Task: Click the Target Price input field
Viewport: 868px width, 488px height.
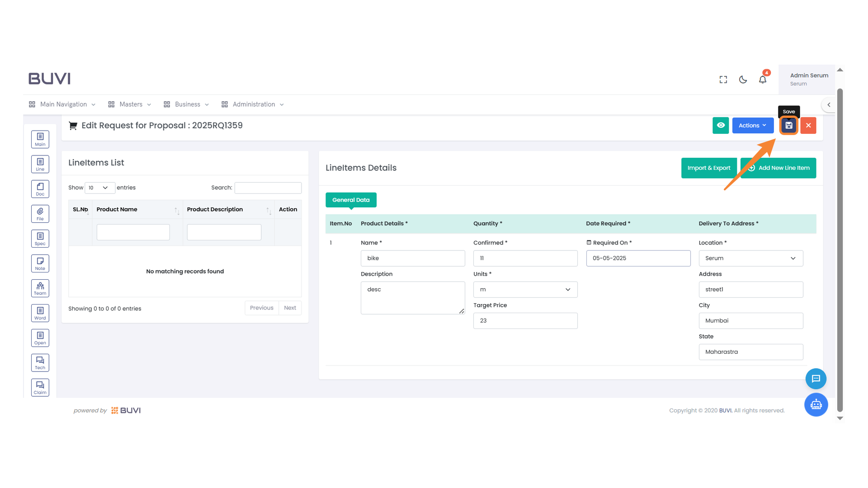Action: click(525, 321)
